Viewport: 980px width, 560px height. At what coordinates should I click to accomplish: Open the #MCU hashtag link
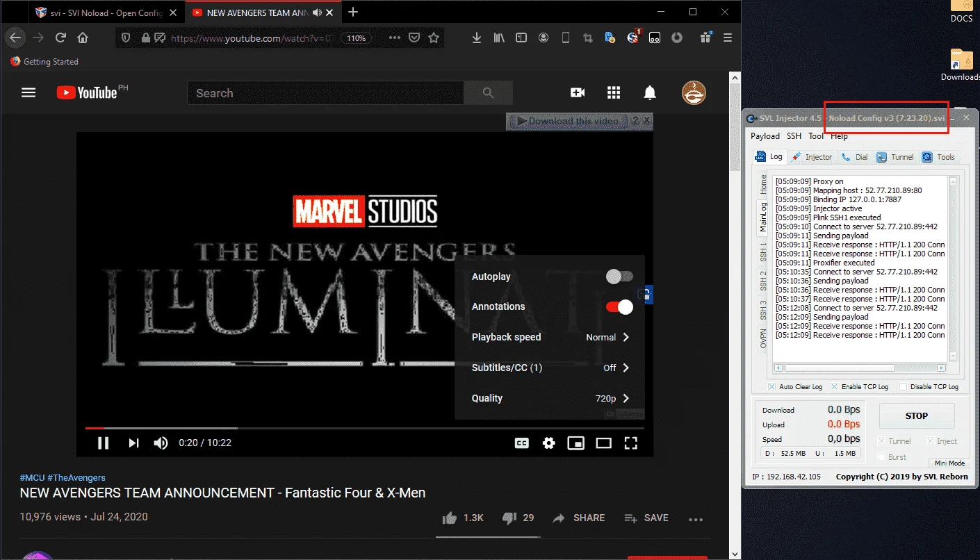(33, 478)
